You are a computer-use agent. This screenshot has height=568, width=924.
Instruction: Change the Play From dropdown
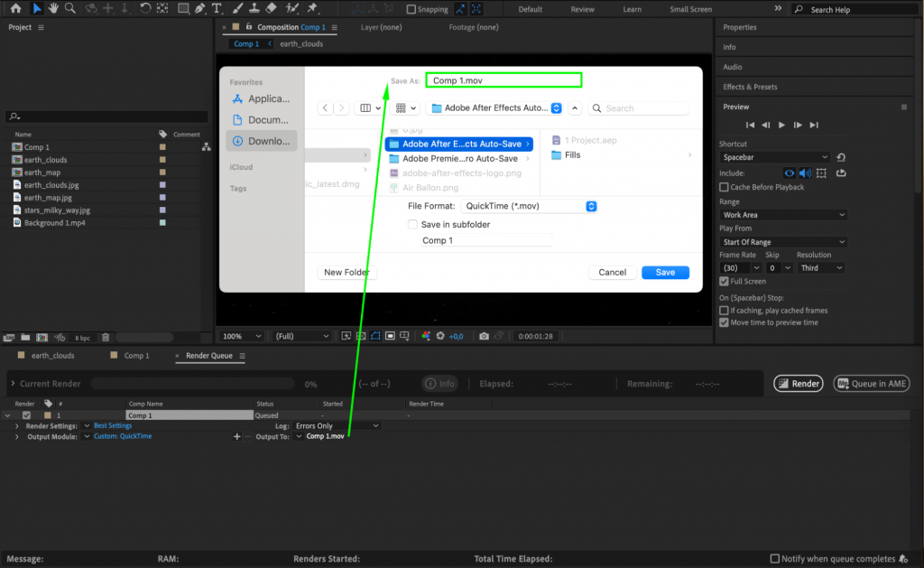coord(781,242)
